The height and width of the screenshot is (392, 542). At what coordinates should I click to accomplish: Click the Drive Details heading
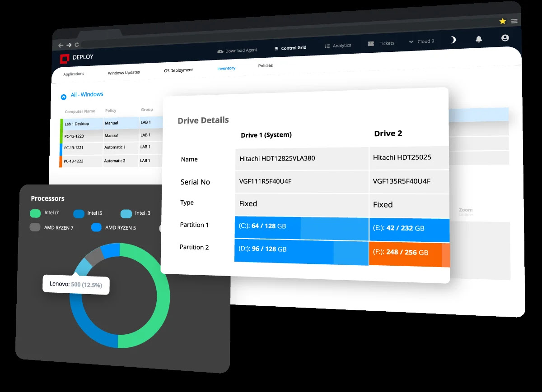203,120
